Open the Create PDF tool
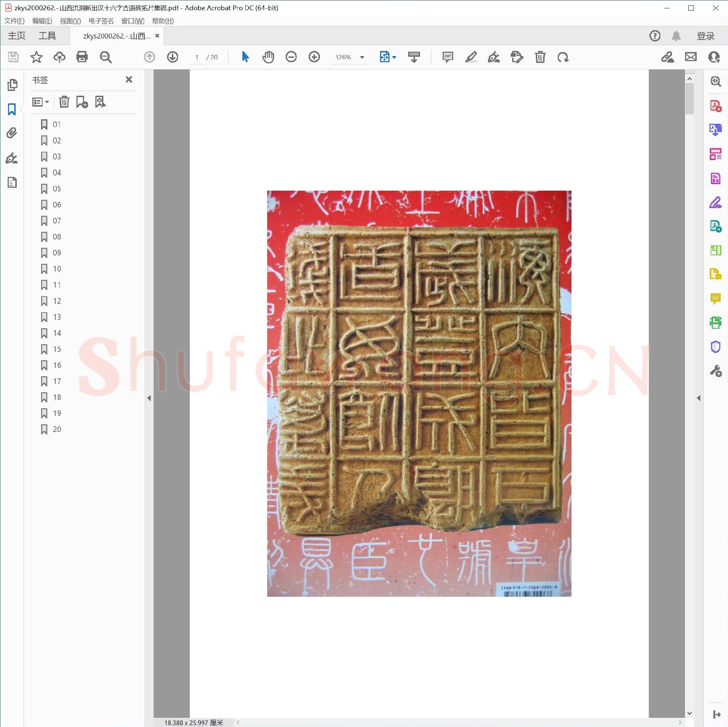The image size is (728, 727). [716, 106]
